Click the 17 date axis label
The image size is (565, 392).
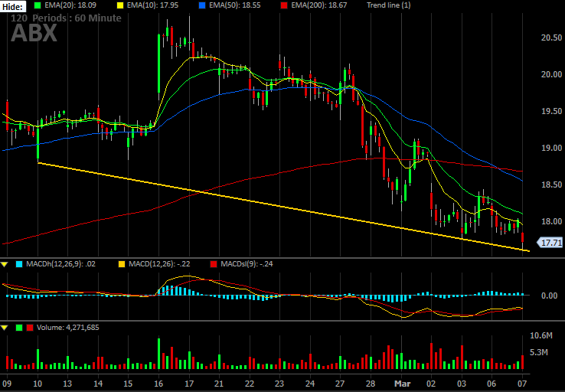[x=190, y=383]
